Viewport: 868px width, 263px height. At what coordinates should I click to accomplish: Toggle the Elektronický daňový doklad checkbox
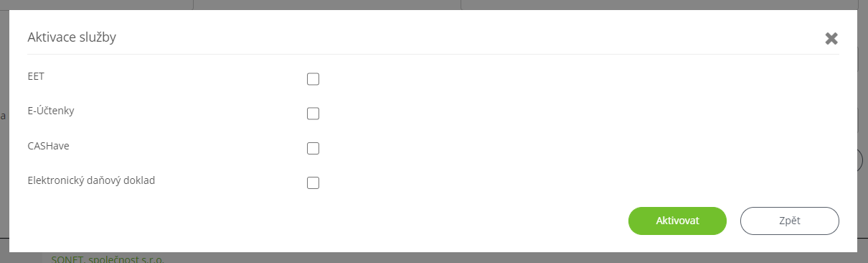[313, 183]
